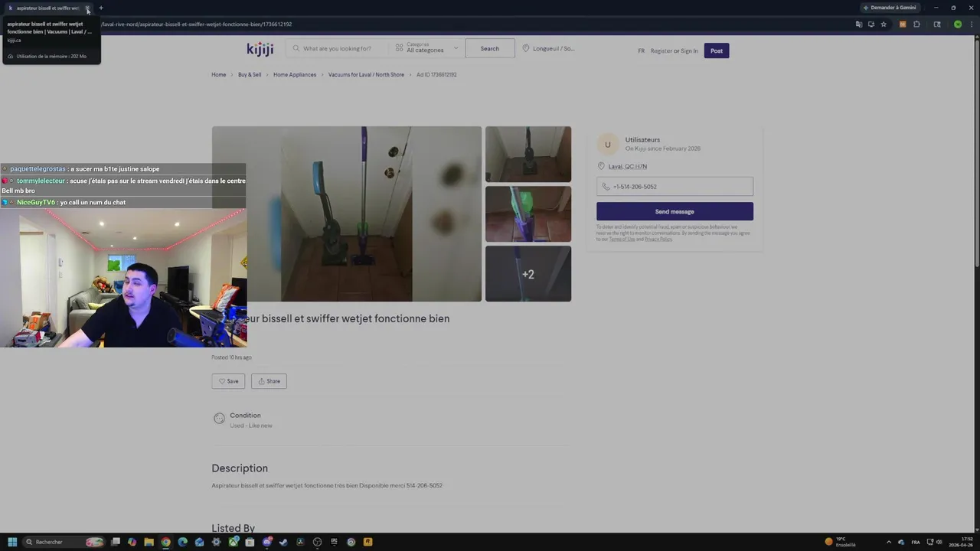Click the phone icon beside +1-514-206-5052

pyautogui.click(x=606, y=187)
